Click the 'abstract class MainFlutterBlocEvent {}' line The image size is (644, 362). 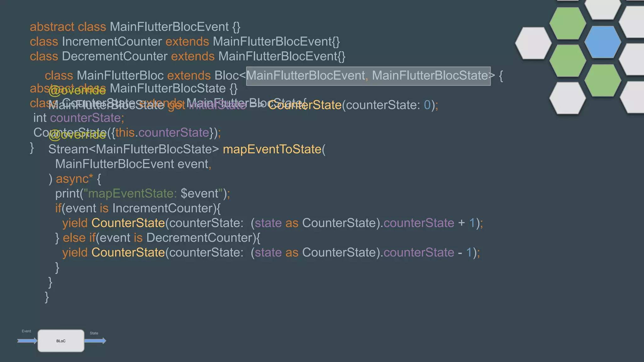point(135,27)
